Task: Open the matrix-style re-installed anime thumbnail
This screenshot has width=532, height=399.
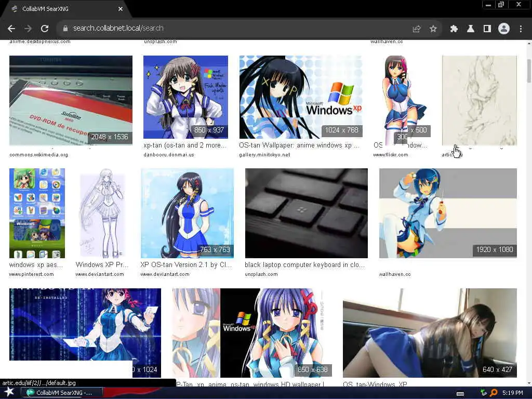Action: coord(85,333)
